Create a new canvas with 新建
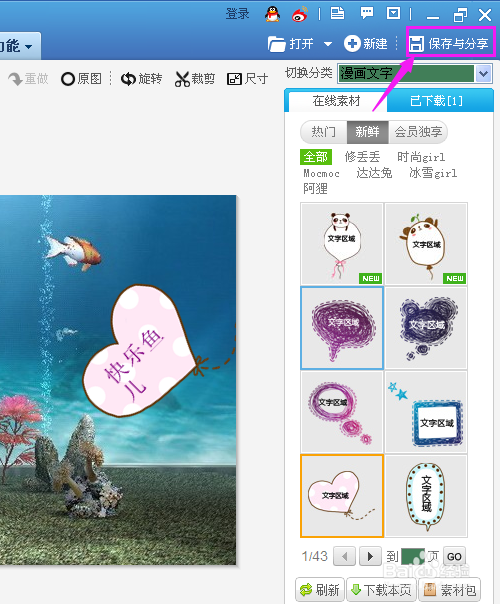Viewport: 500px width, 604px height. click(x=366, y=44)
